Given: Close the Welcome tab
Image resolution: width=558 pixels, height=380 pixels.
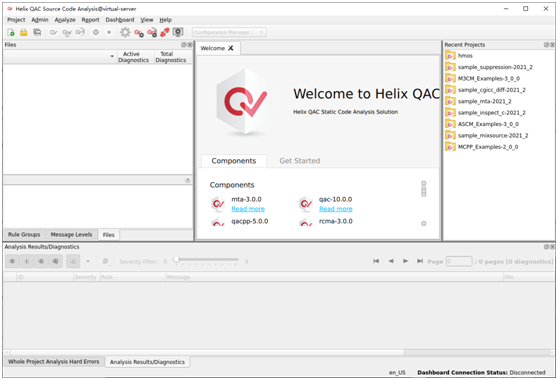Looking at the screenshot, I should point(231,48).
